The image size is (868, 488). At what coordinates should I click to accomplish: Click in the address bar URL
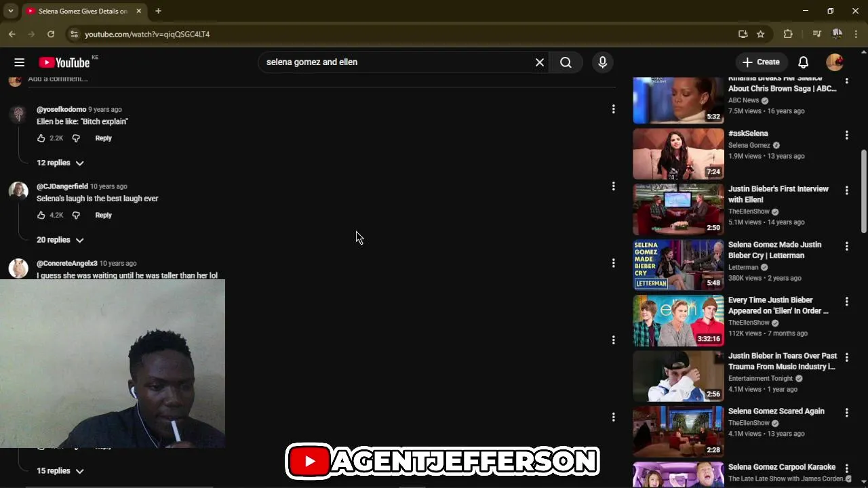147,34
